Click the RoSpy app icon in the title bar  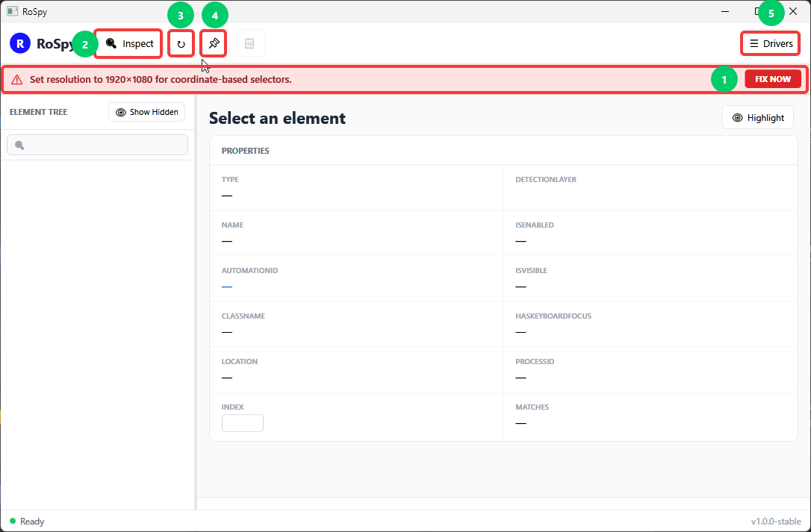coord(13,11)
